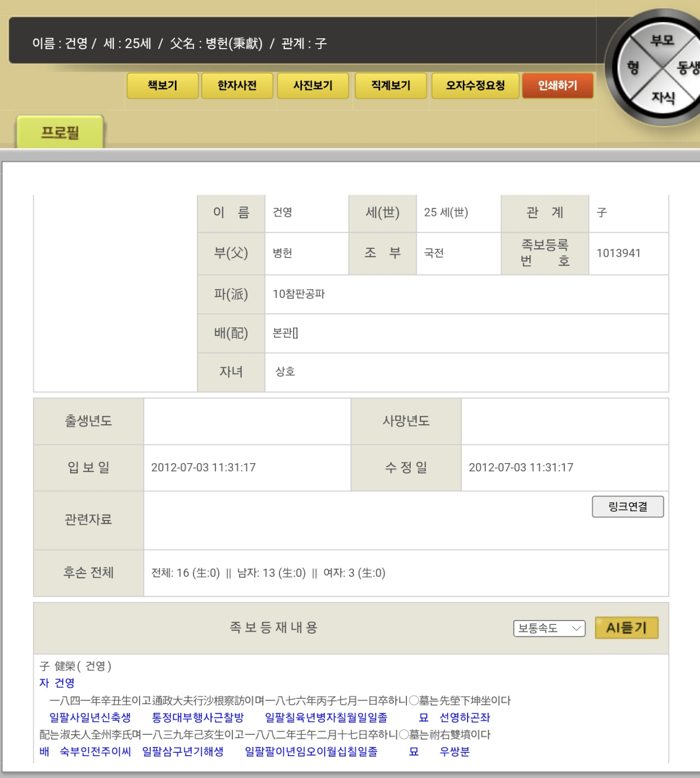Viewport: 700px width, 778px height.
Task: Click the 수정일 date value
Action: [x=521, y=467]
